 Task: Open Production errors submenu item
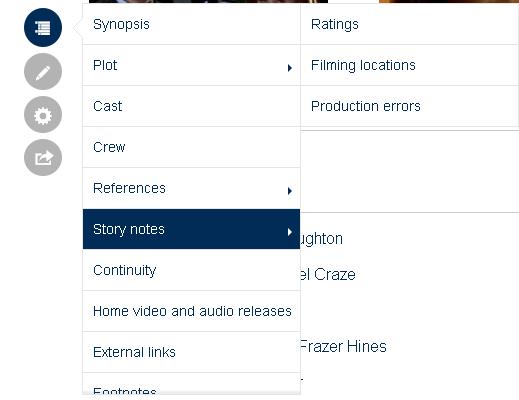click(409, 106)
